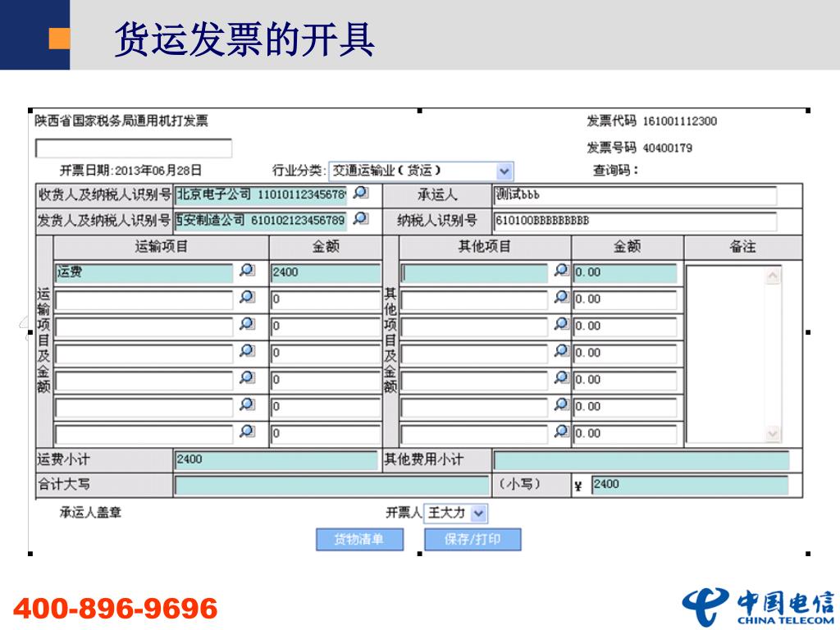Image resolution: width=840 pixels, height=630 pixels.
Task: Click the 备注 scrollbar down arrow
Action: [773, 433]
